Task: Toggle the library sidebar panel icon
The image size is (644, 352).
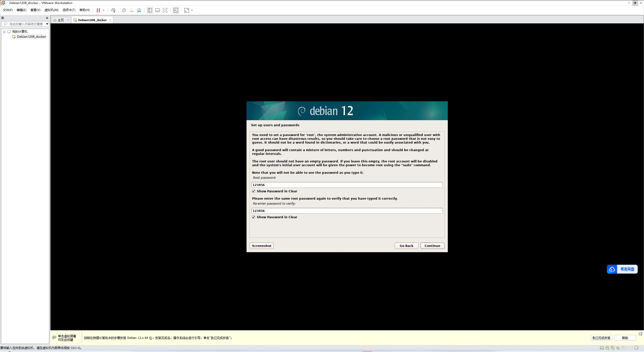Action: coord(150,10)
